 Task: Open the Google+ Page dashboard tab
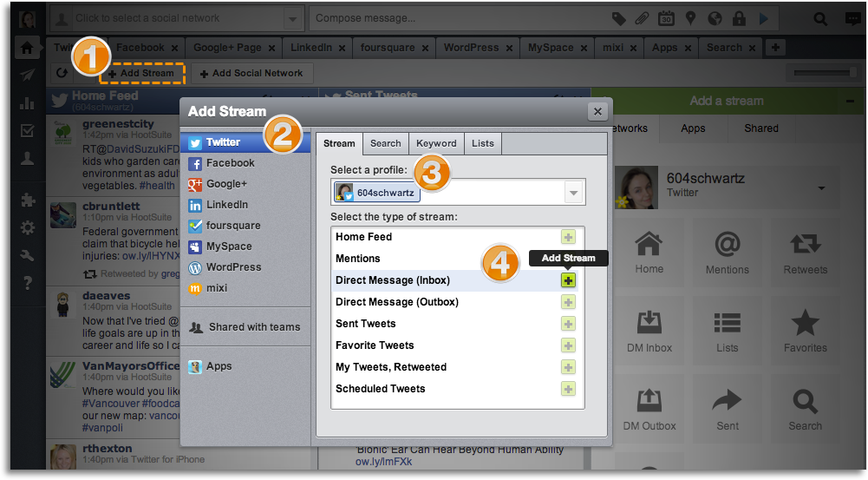coord(232,48)
